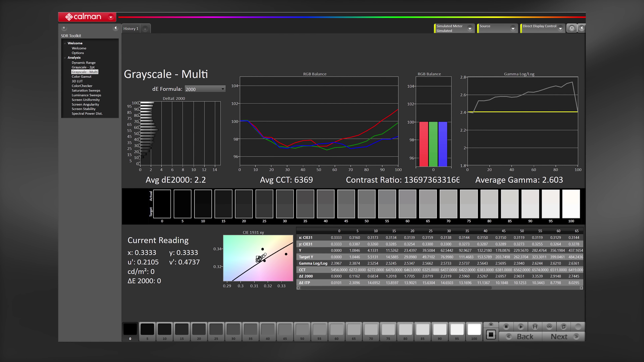This screenshot has height=362, width=644.
Task: Click the DeltaE 2000 bar chart
Action: click(180, 133)
